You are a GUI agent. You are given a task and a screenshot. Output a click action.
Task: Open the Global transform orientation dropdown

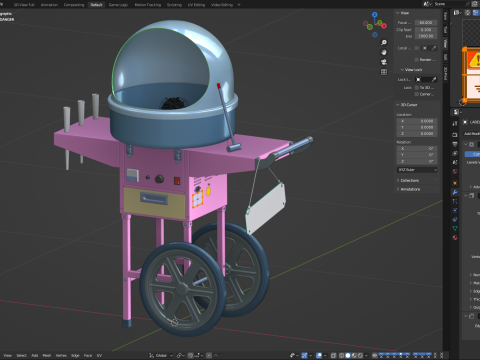coord(161,355)
